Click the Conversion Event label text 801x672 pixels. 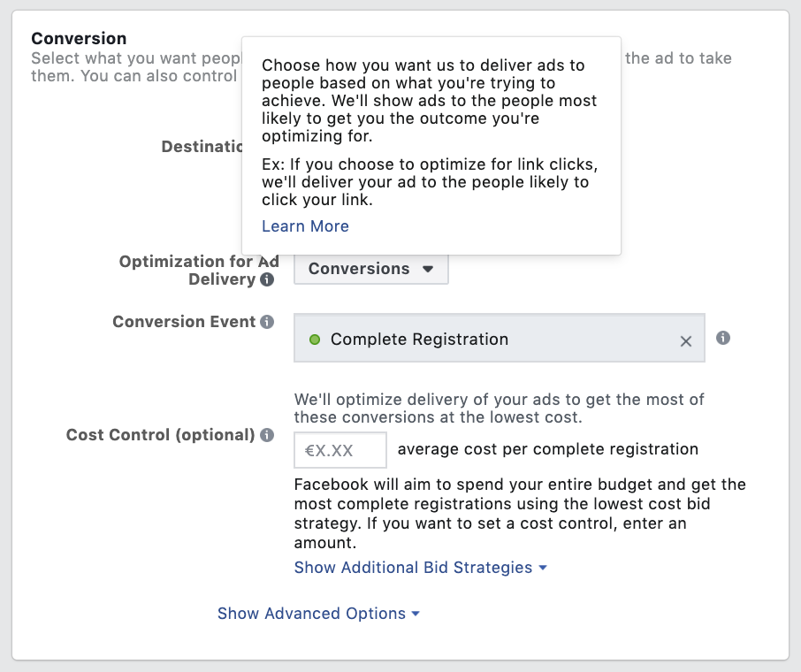(x=184, y=322)
